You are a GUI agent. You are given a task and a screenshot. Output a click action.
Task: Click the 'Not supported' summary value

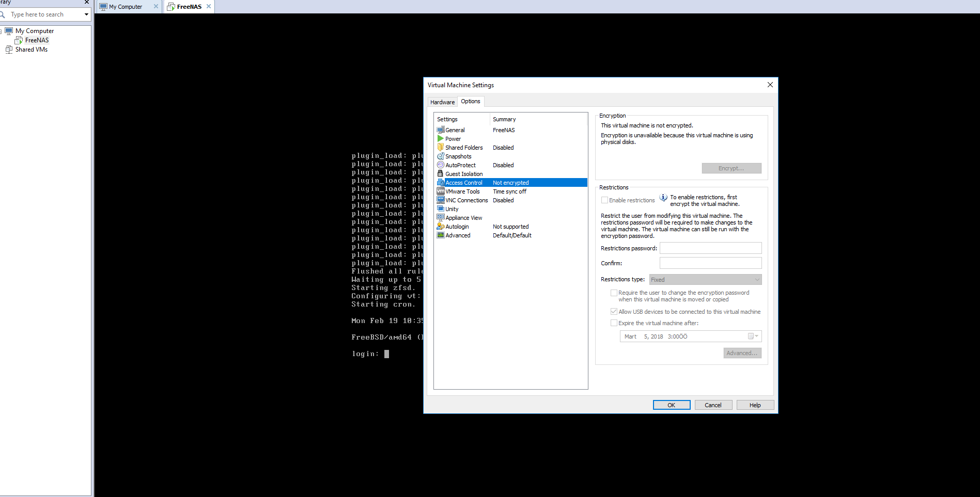click(x=511, y=227)
